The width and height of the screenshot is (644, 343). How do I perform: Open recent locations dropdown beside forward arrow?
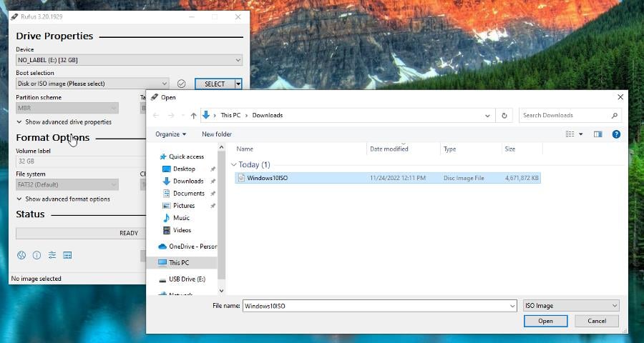click(x=182, y=116)
